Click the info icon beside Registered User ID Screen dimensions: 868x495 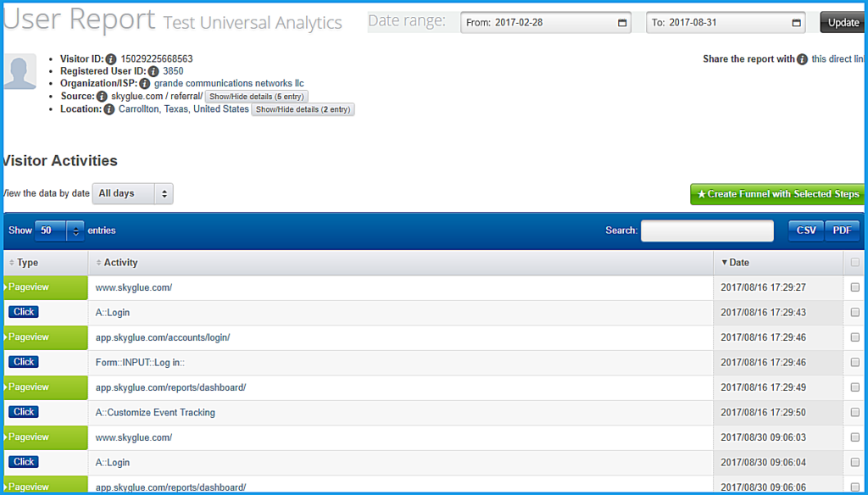(x=154, y=72)
